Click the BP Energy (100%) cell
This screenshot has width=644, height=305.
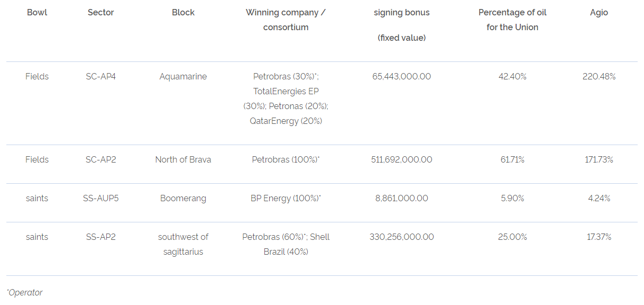pos(286,198)
